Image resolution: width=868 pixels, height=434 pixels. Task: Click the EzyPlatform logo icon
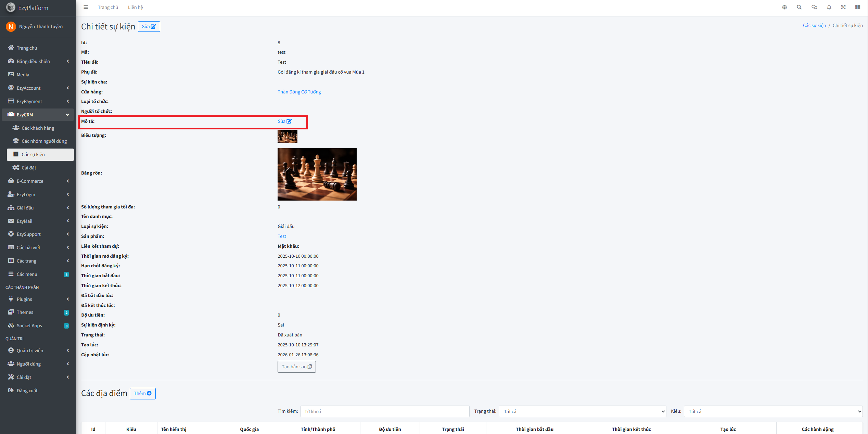point(11,7)
